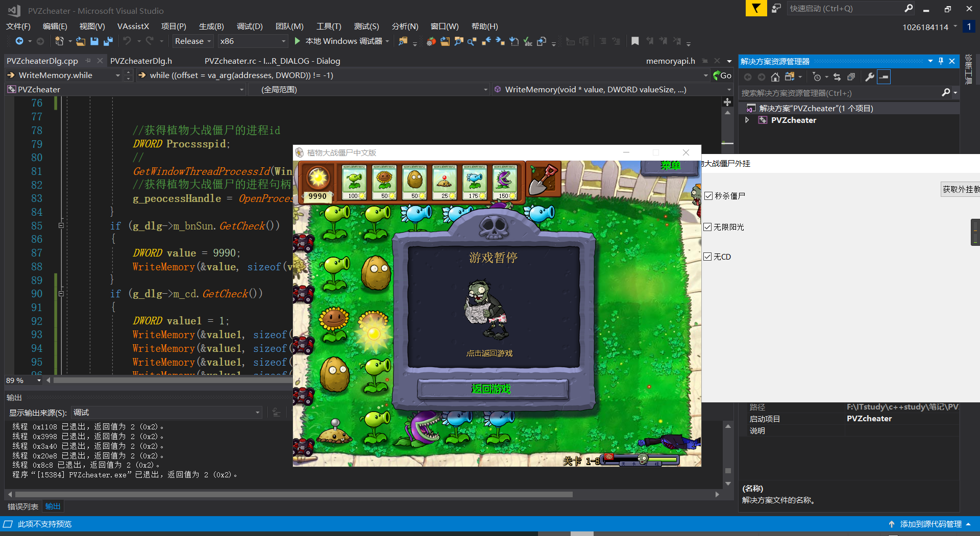Open the 生成(B) menu

tap(211, 26)
